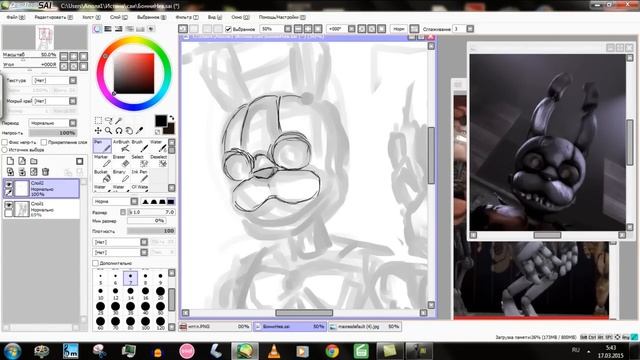Open the Файл menu
The height and width of the screenshot is (360, 640).
pyautogui.click(x=16, y=17)
